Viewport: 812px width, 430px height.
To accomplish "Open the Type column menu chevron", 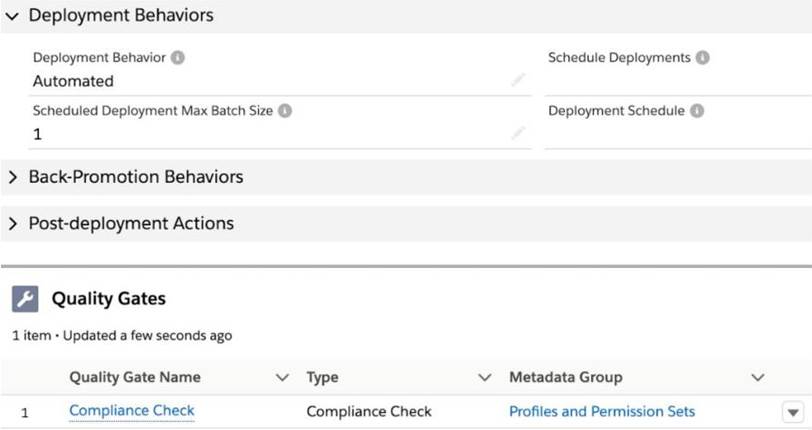I will point(485,378).
